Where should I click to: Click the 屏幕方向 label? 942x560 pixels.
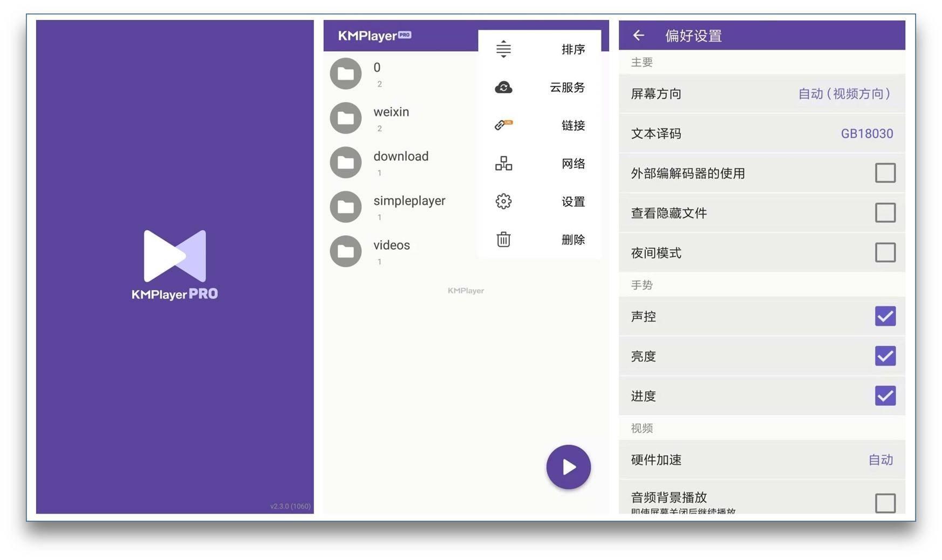pyautogui.click(x=656, y=94)
